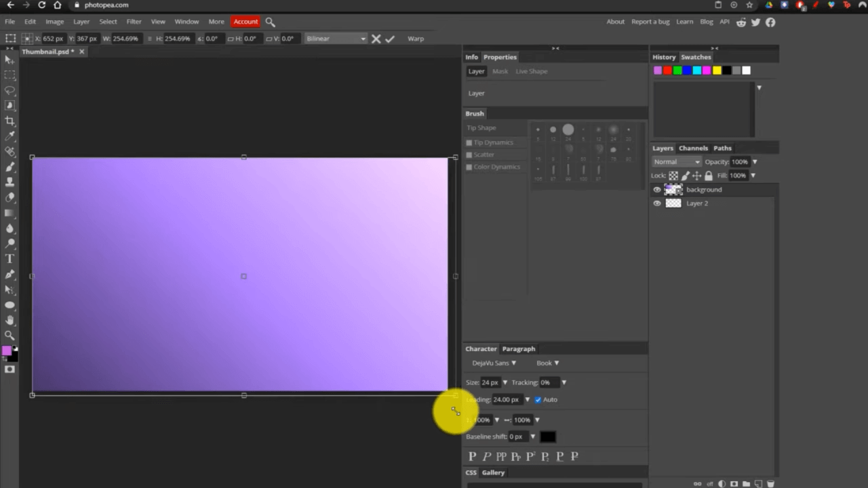Screen dimensions: 868x488
Task: Enable Tip Dynamics checkbox
Action: coord(469,142)
